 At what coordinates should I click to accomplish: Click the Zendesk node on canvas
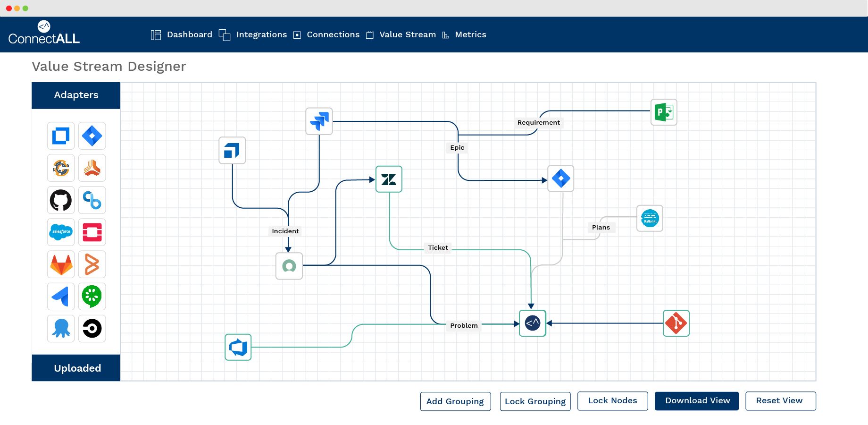389,179
